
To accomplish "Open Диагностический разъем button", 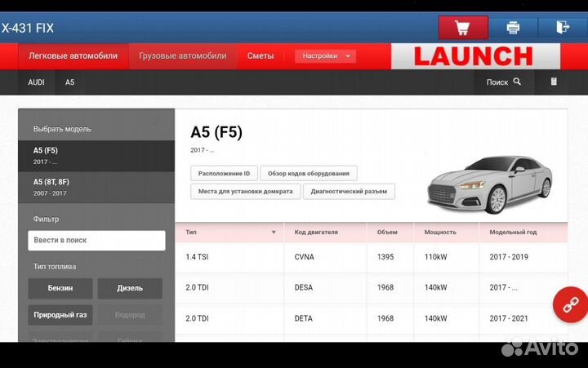I will [x=349, y=192].
